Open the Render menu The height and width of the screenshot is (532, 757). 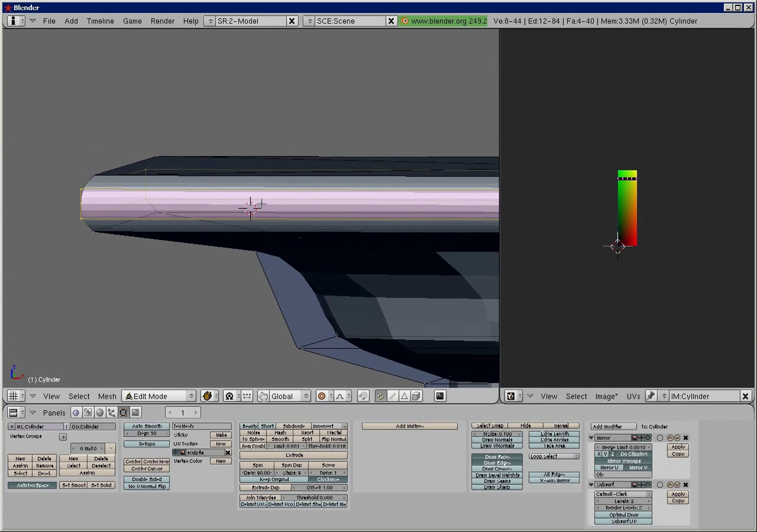[x=162, y=21]
